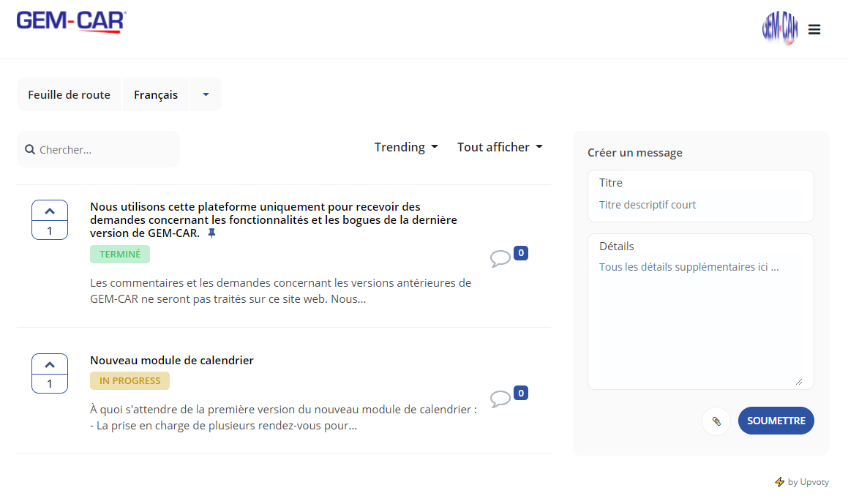Click excerpt 'À quoi s'attendre de la première version'
This screenshot has width=848, height=504.
tap(283, 418)
